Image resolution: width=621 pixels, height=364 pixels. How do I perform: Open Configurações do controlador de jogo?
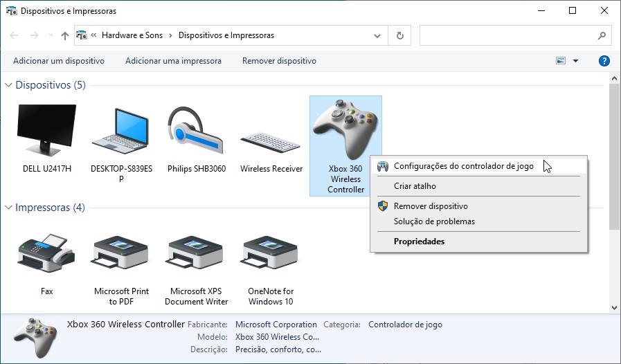pos(479,166)
